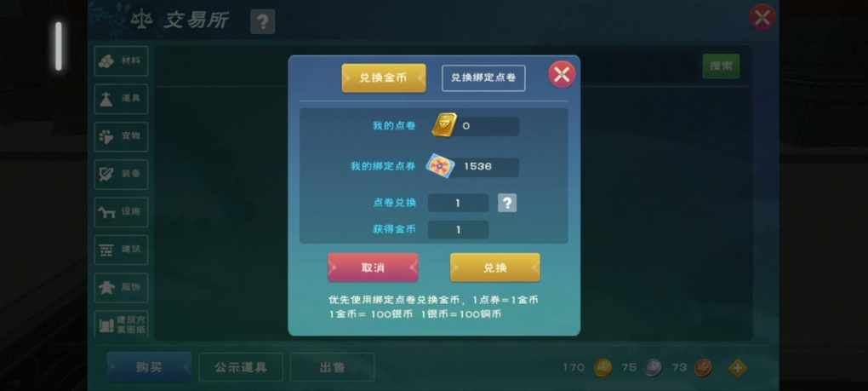Open the 材料 materials category
Screen dimensions: 868x391
(121, 61)
